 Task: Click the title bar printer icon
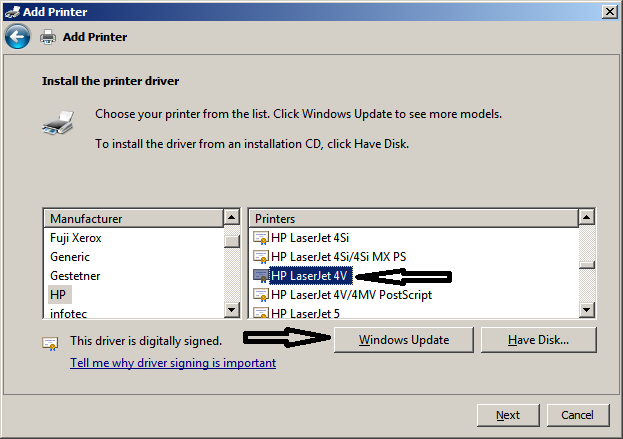(x=12, y=12)
